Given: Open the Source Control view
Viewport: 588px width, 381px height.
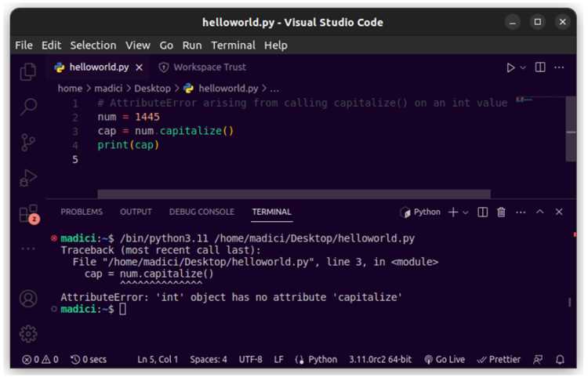Looking at the screenshot, I should 28,143.
